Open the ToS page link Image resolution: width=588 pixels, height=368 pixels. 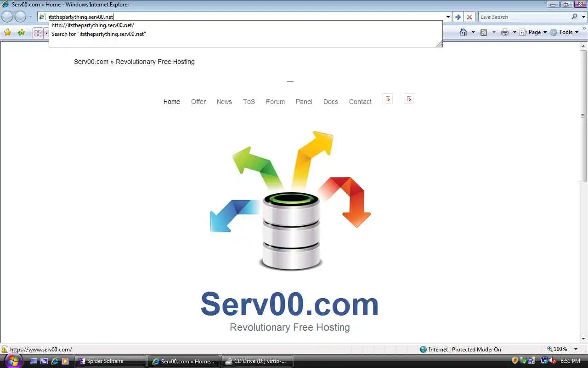click(249, 102)
